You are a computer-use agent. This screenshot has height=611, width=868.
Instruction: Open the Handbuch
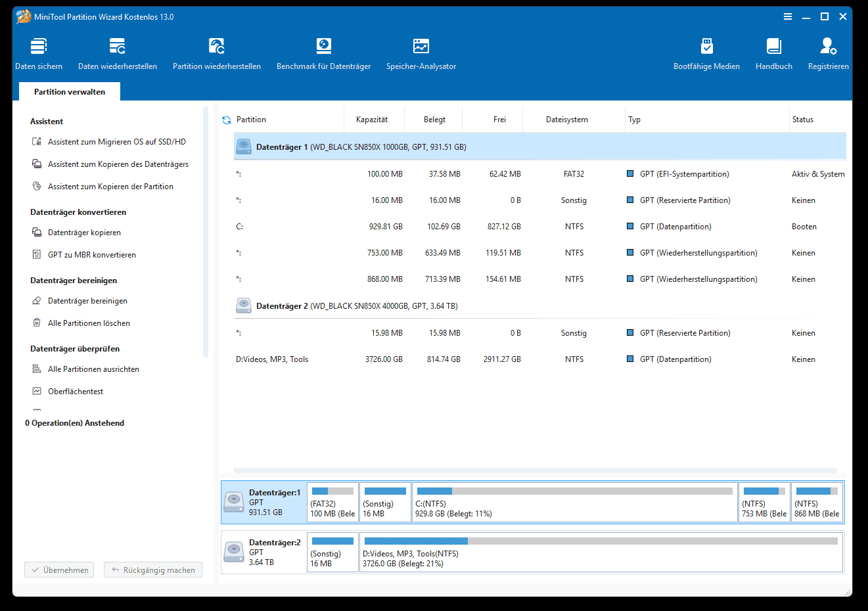[x=774, y=54]
